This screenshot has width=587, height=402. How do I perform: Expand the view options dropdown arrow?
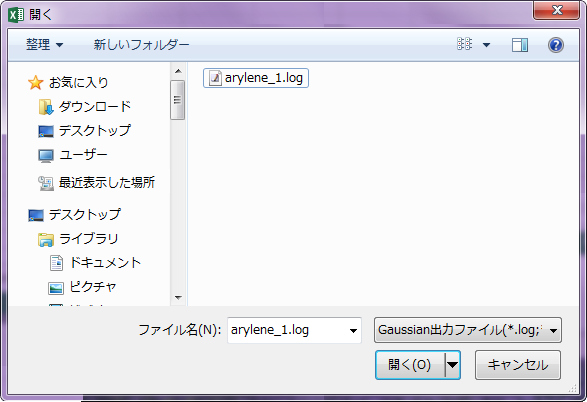pos(486,45)
